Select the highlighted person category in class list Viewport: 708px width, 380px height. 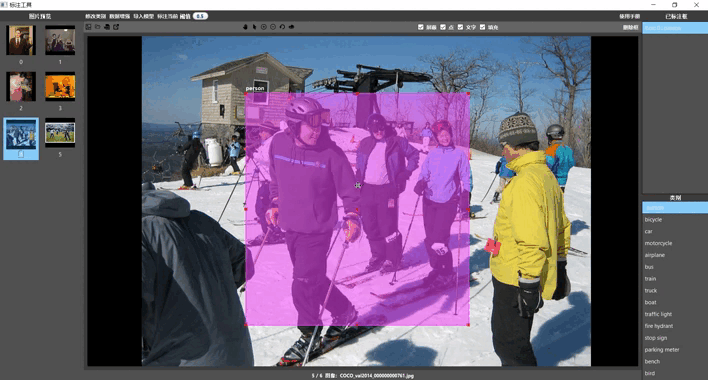tap(675, 208)
